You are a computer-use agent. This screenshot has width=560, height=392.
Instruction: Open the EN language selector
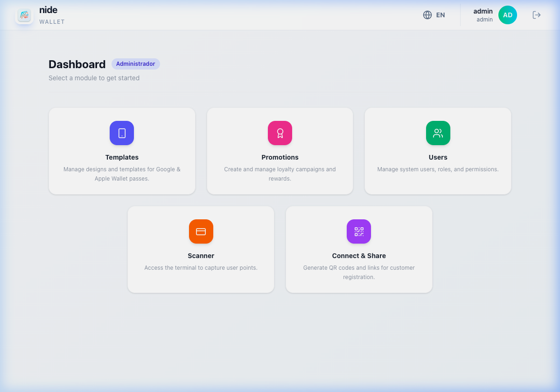point(434,14)
